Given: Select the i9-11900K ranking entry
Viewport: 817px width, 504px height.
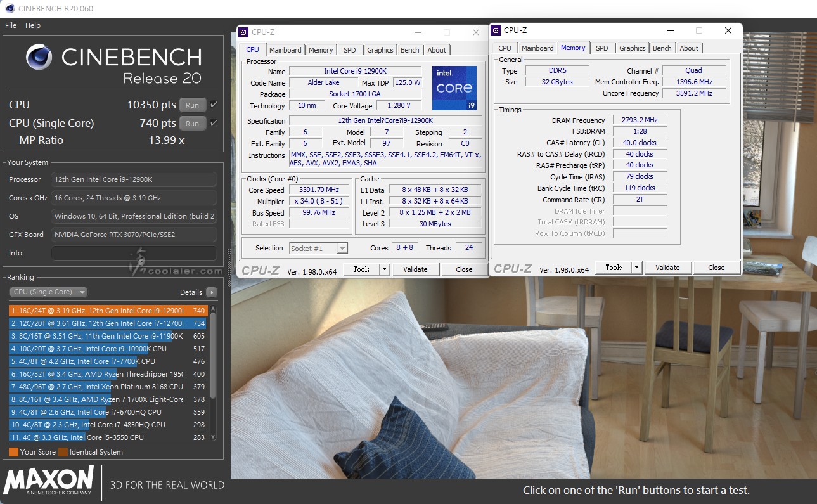Looking at the screenshot, I should pyautogui.click(x=108, y=336).
